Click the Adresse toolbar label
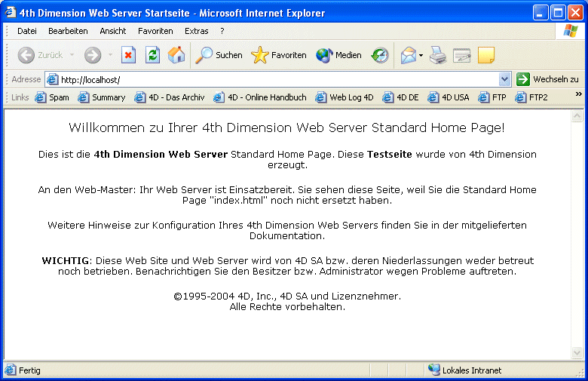The height and width of the screenshot is (381, 588). point(26,79)
